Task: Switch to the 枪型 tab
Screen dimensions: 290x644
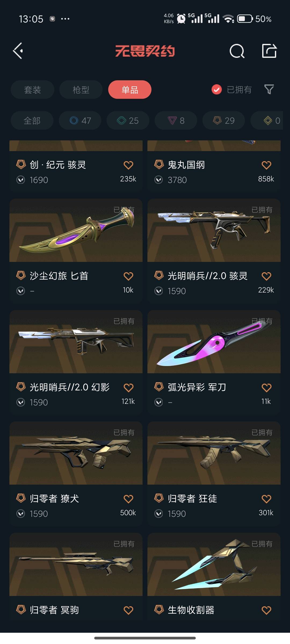Action: click(x=81, y=90)
